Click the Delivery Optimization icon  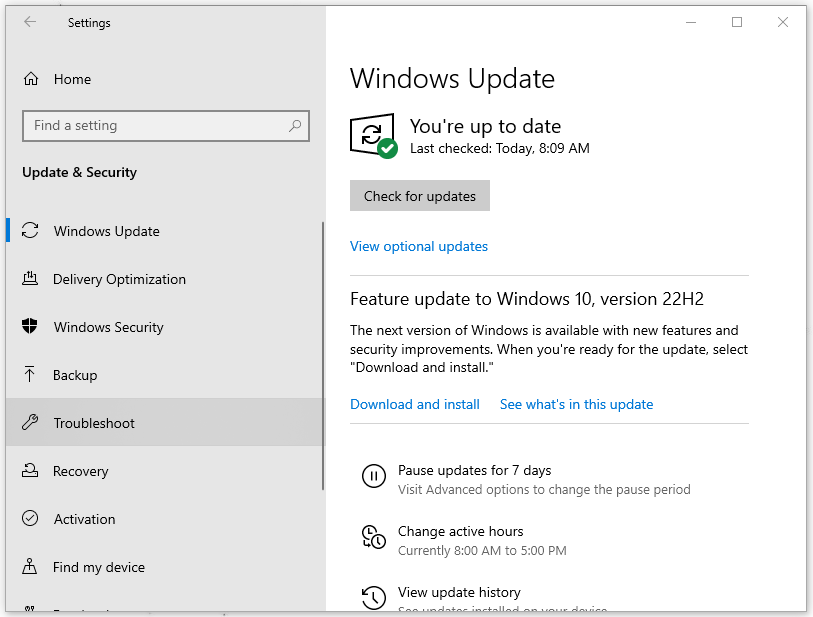(30, 279)
